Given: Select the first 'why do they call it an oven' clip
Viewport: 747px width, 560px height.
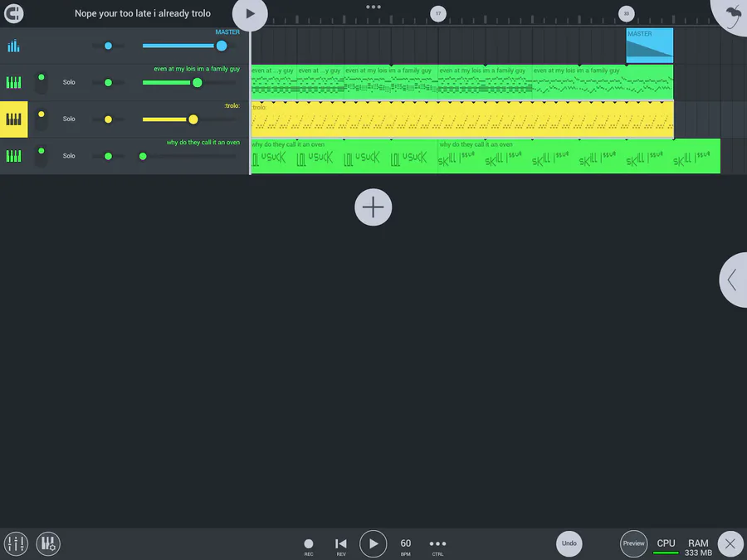Looking at the screenshot, I should pos(344,156).
